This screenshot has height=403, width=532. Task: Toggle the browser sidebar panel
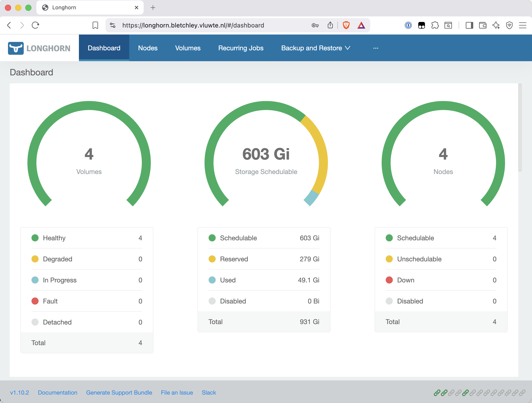(x=469, y=25)
